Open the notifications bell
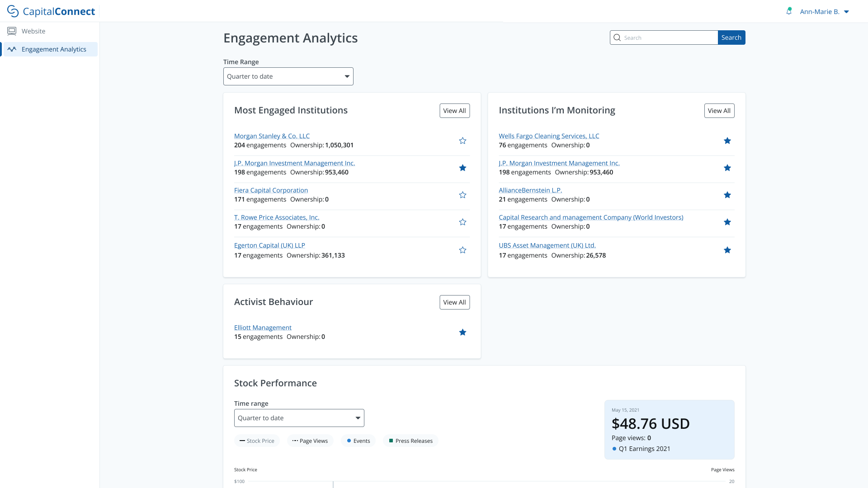Screen dimensions: 868x488 [x=789, y=11]
